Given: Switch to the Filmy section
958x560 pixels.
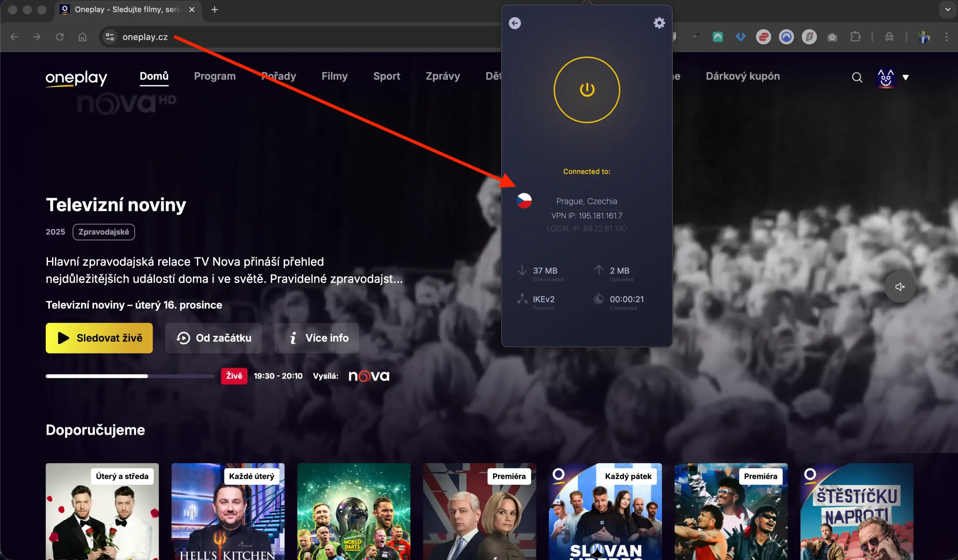Looking at the screenshot, I should (x=335, y=76).
